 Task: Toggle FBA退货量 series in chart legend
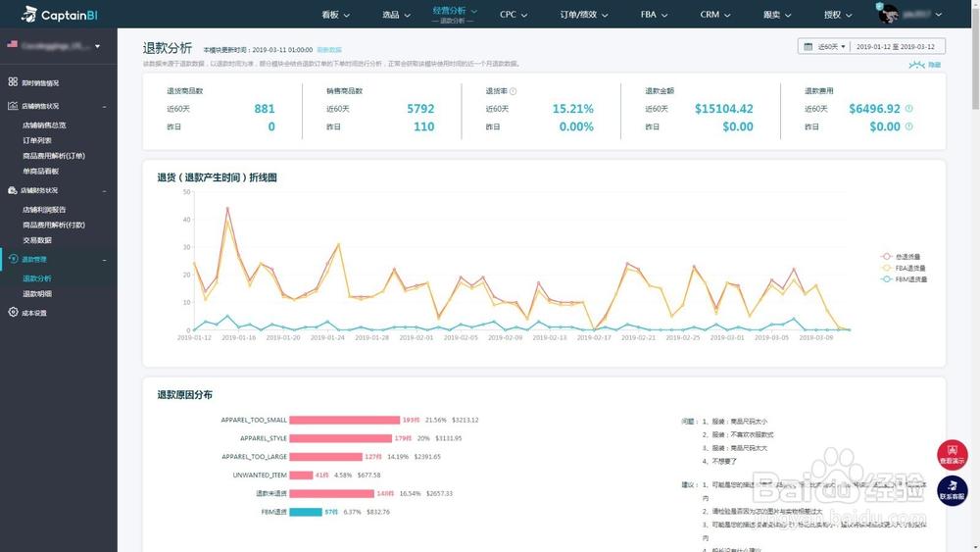(x=904, y=269)
